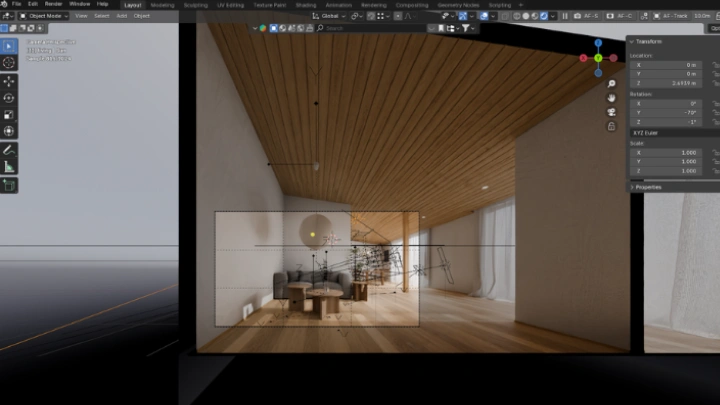Open the overlays options dropdown arrow
The width and height of the screenshot is (720, 405).
493,16
